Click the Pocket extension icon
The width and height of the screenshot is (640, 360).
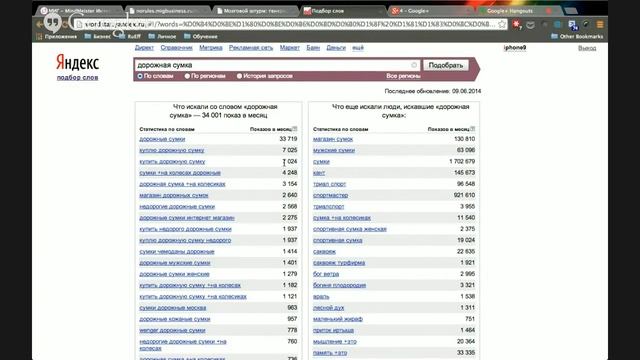[x=530, y=25]
